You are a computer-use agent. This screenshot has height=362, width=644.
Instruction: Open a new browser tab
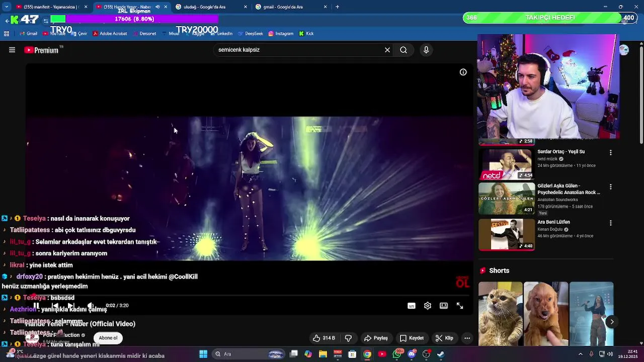(x=337, y=7)
